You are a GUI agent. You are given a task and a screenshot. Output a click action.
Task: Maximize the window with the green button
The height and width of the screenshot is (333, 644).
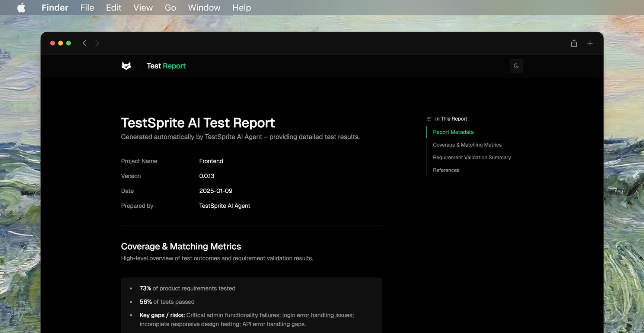click(68, 43)
